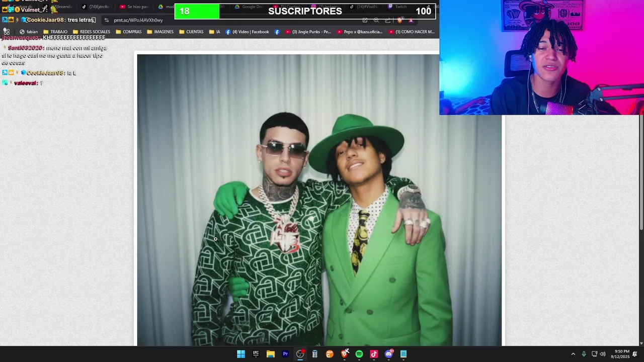Switch to the Se hizo pas YouTube tab

pos(134,7)
